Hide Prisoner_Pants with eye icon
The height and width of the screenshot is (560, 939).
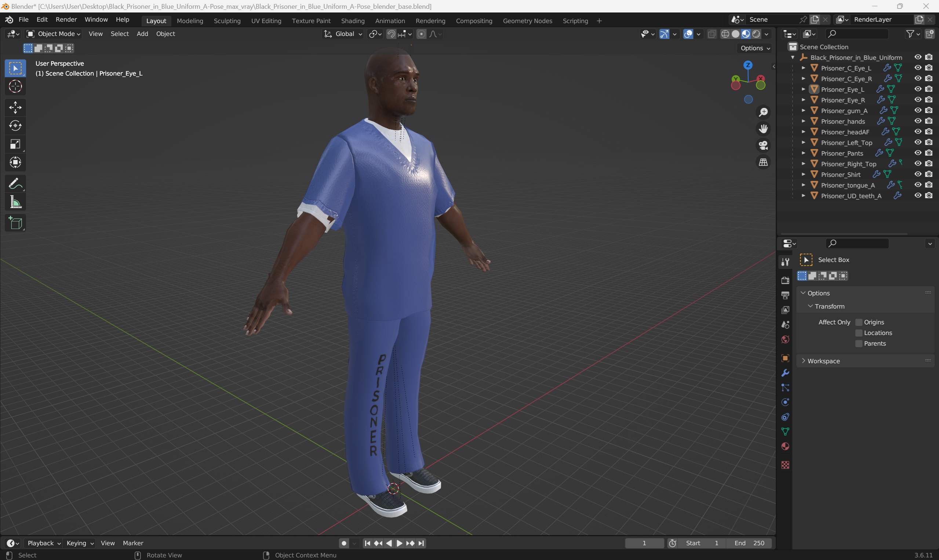[918, 153]
